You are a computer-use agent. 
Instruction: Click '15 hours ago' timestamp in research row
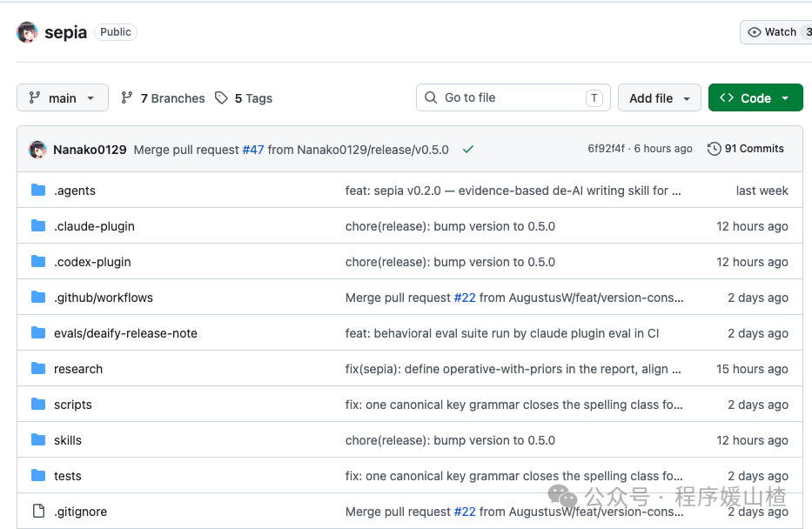pos(753,369)
